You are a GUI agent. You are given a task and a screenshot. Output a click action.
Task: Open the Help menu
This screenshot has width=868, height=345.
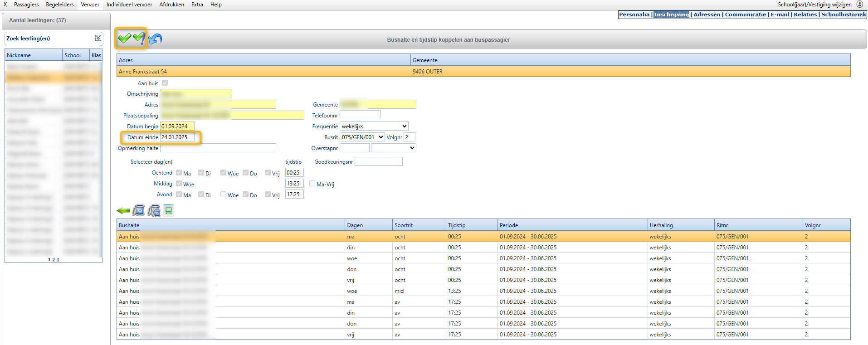[216, 5]
